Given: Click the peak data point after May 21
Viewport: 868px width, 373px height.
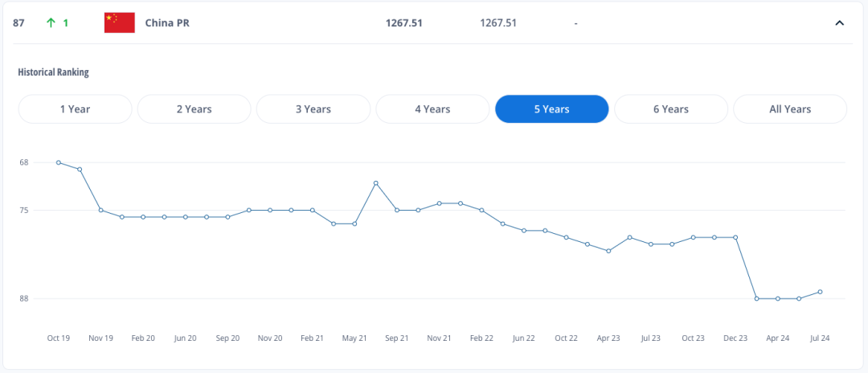Looking at the screenshot, I should click(376, 183).
